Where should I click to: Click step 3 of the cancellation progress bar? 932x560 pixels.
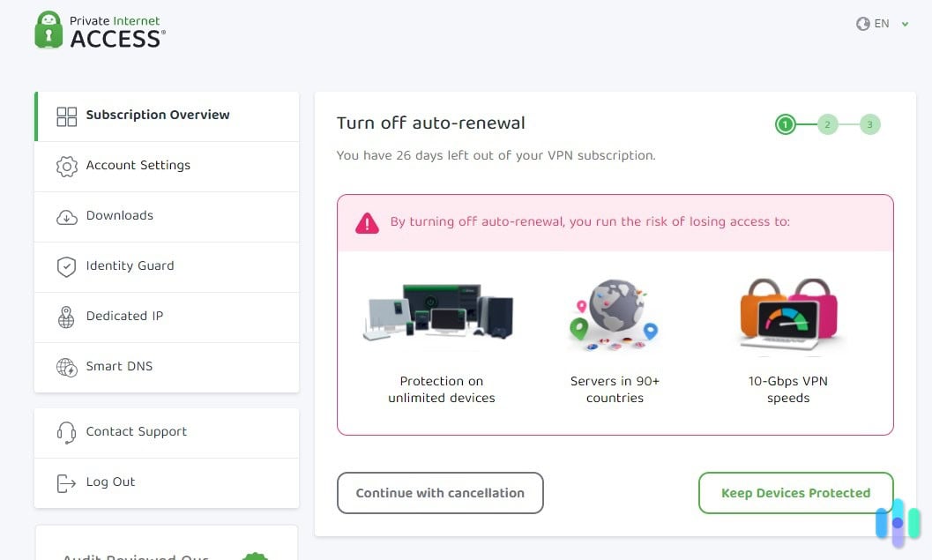click(869, 124)
